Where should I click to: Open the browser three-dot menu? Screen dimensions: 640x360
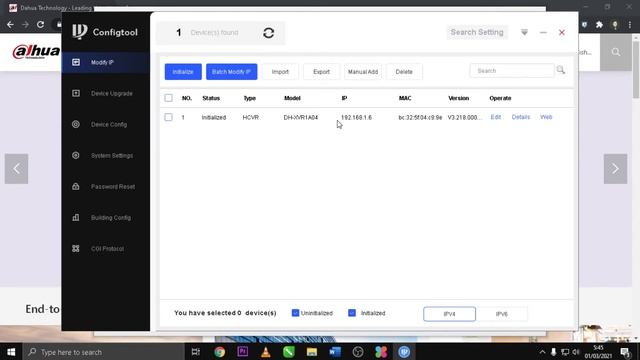click(x=630, y=25)
